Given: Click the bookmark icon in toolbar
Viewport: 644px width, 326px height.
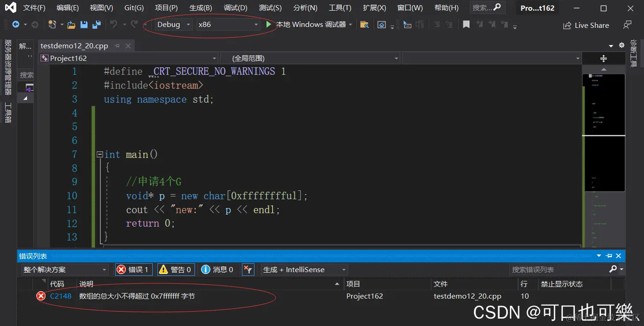Looking at the screenshot, I should coord(466,25).
